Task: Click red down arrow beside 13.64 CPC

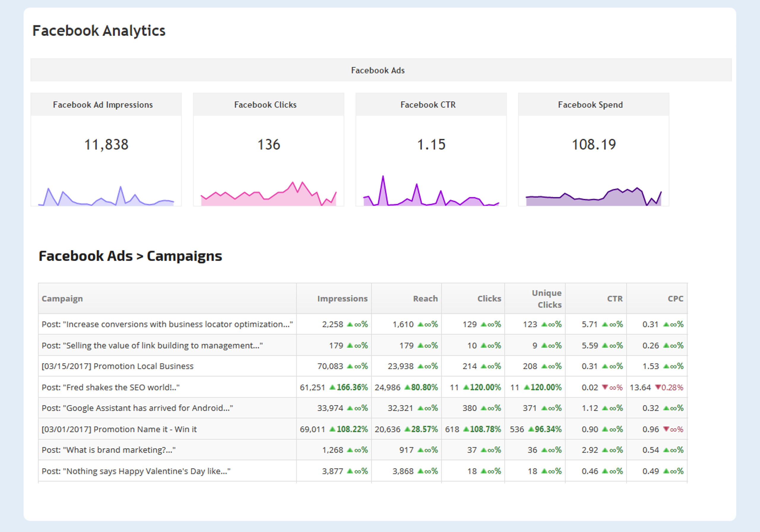Action: [x=658, y=387]
